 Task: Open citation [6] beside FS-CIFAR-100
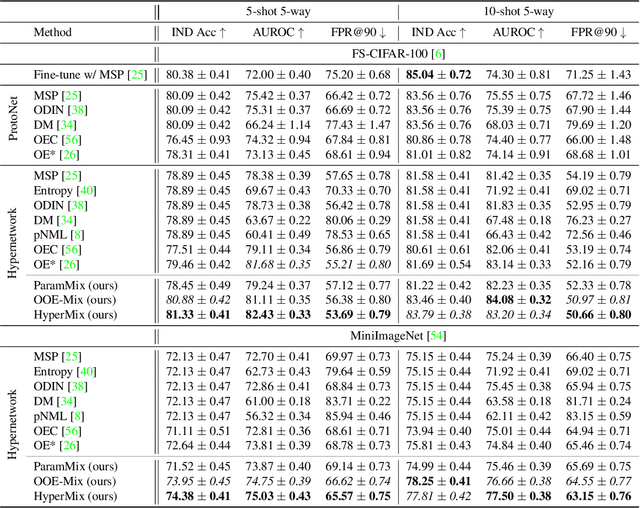438,54
